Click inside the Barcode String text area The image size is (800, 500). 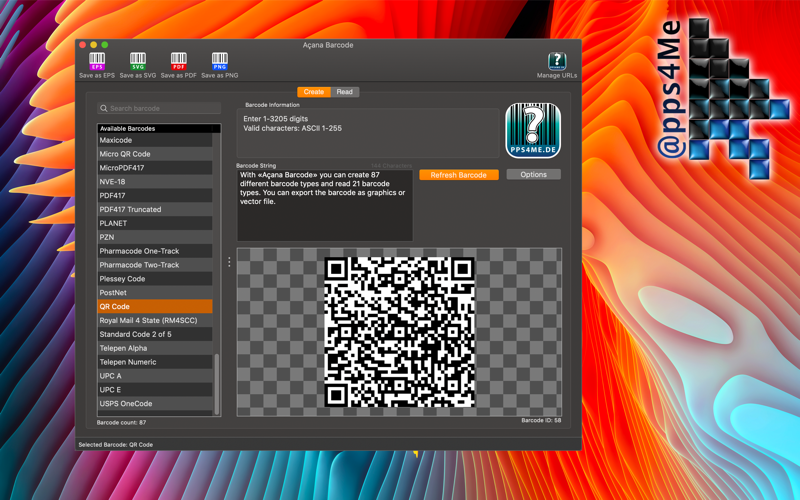point(324,205)
